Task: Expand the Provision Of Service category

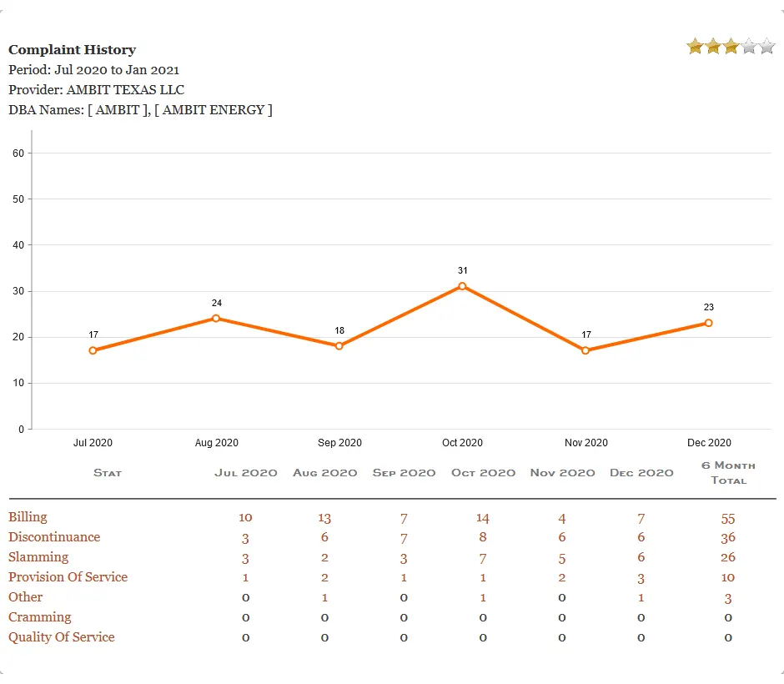Action: 68,577
